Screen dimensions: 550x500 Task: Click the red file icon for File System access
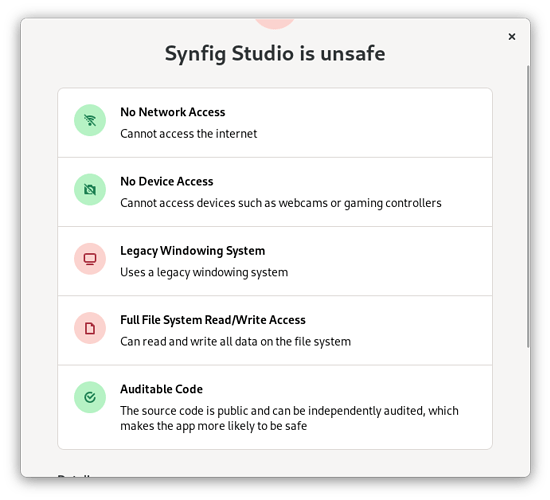point(90,328)
